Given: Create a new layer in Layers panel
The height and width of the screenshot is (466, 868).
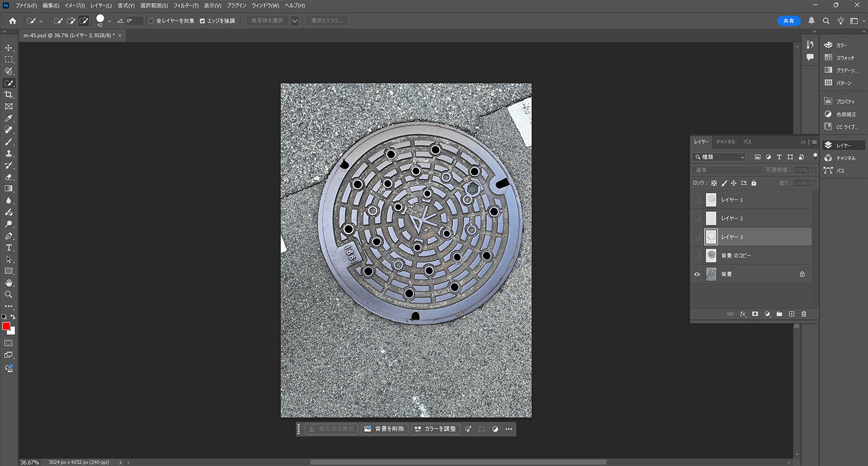Looking at the screenshot, I should coord(792,314).
